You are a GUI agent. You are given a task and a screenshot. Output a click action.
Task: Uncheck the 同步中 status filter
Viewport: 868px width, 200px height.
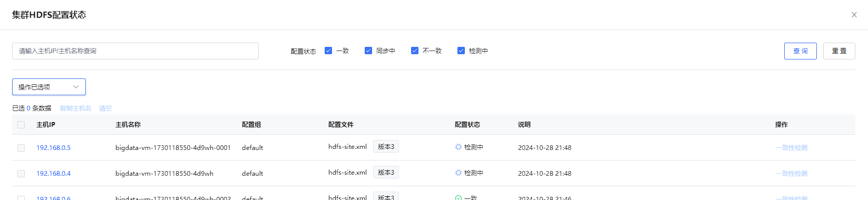pyautogui.click(x=368, y=51)
